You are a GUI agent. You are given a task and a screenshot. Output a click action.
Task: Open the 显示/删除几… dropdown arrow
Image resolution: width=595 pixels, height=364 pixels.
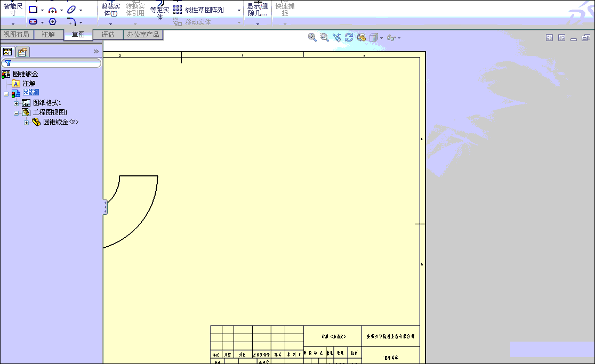pos(258,25)
